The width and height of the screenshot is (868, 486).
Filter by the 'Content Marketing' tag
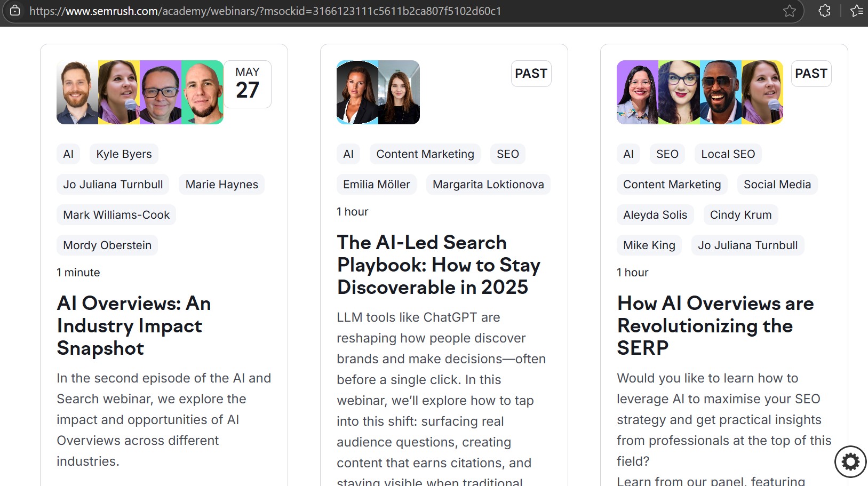click(425, 154)
